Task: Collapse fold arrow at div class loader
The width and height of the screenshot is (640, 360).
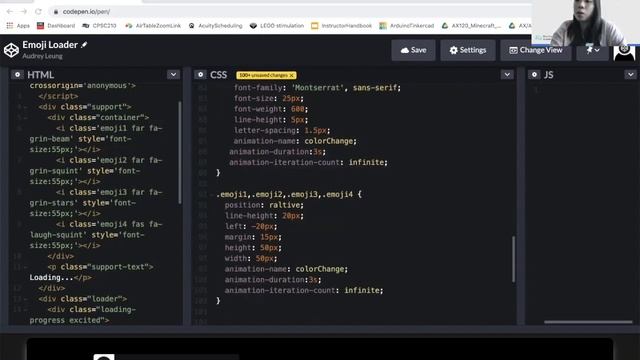Action: (x=25, y=299)
